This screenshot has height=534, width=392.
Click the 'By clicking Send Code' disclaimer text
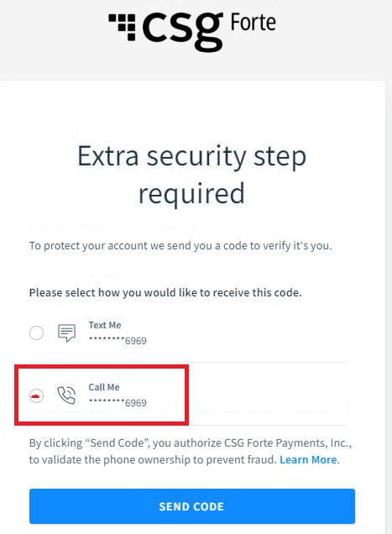pyautogui.click(x=191, y=443)
